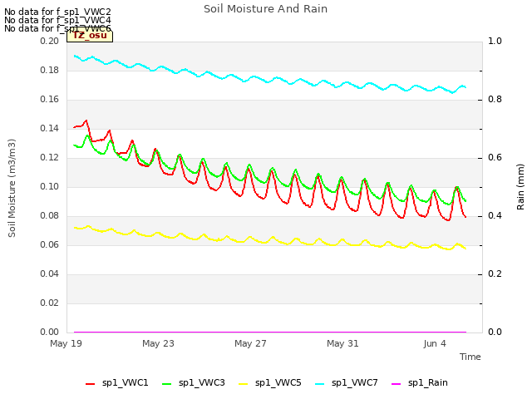
Task: Click the No data for f_sp1_VWC2 message
Action: click(x=57, y=12)
